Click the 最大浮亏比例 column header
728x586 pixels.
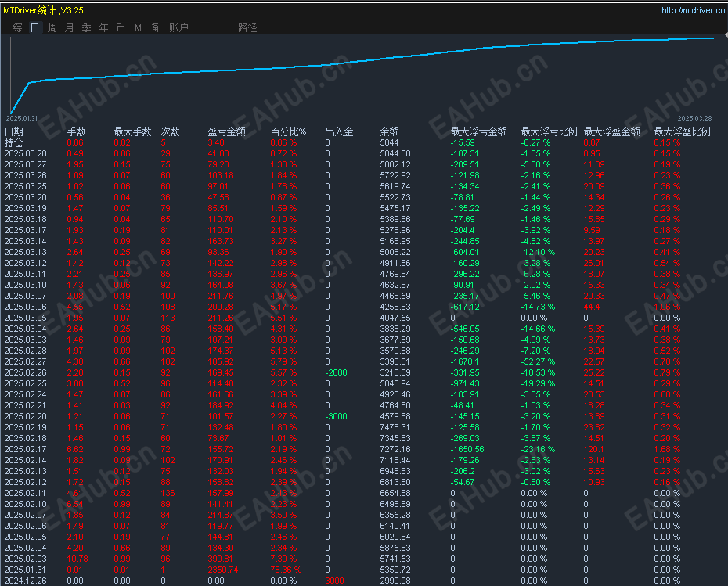[x=549, y=131]
